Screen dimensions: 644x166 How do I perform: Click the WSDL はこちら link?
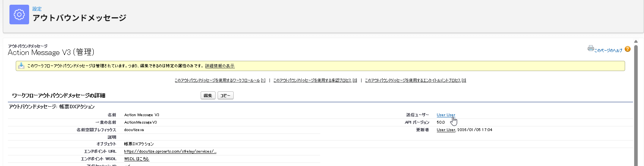tap(137, 159)
